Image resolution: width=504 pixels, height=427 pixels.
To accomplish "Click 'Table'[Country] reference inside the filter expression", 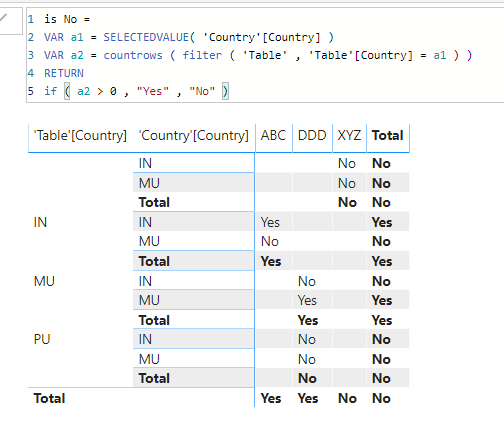I will click(360, 55).
